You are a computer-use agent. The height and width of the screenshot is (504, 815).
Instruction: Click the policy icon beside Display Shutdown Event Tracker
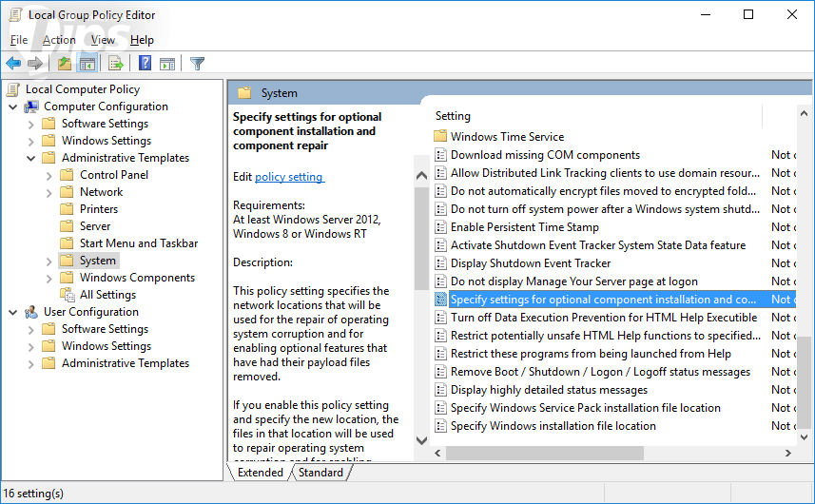440,263
